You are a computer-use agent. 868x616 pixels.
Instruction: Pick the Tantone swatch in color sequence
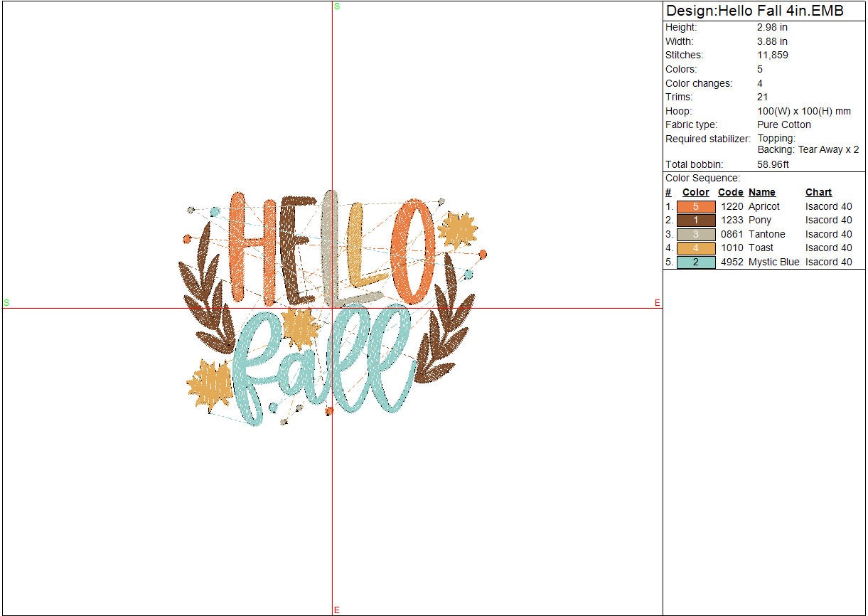coord(696,234)
